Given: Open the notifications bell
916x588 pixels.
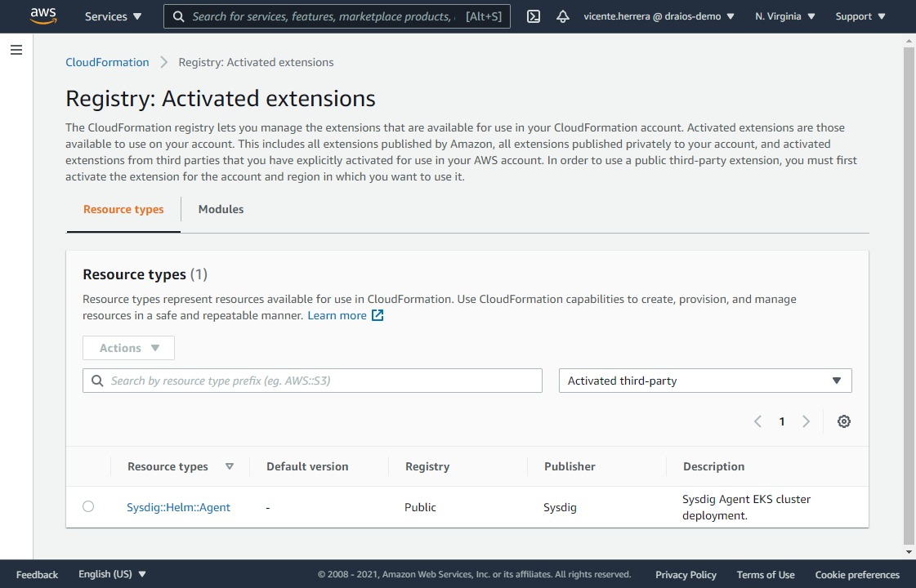Looking at the screenshot, I should click(562, 16).
